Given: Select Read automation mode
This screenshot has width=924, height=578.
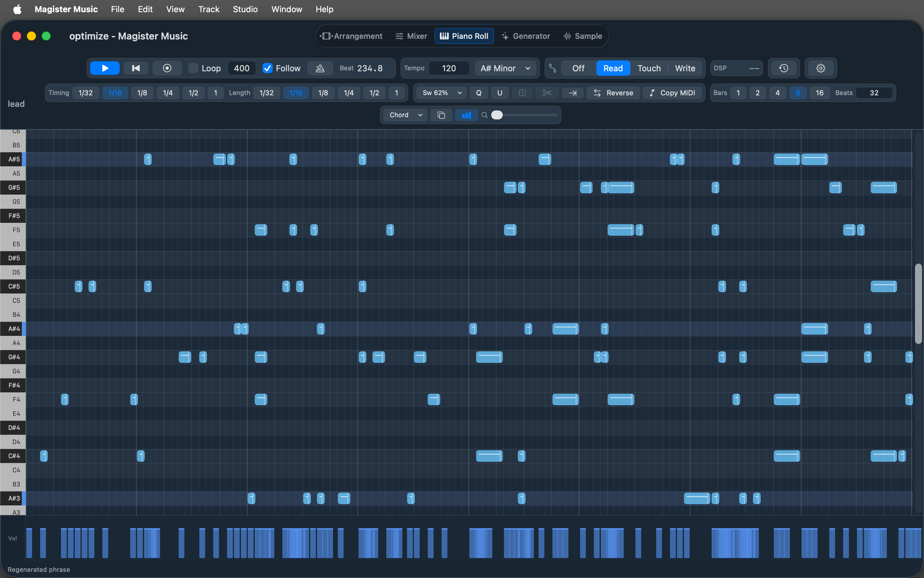Looking at the screenshot, I should coord(613,68).
